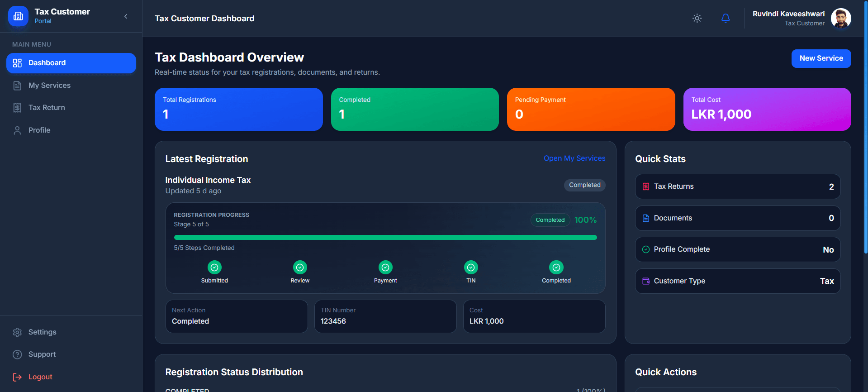Click the user profile avatar picture
Screen dimensions: 868x392
[x=841, y=18]
